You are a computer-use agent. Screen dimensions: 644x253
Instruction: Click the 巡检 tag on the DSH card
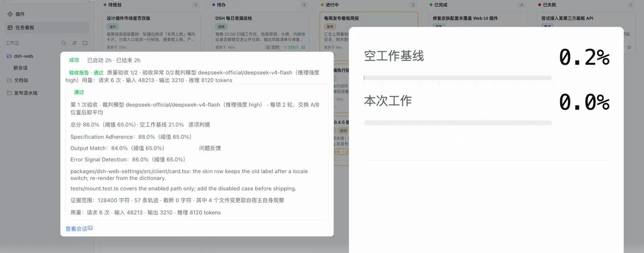pyautogui.click(x=221, y=27)
